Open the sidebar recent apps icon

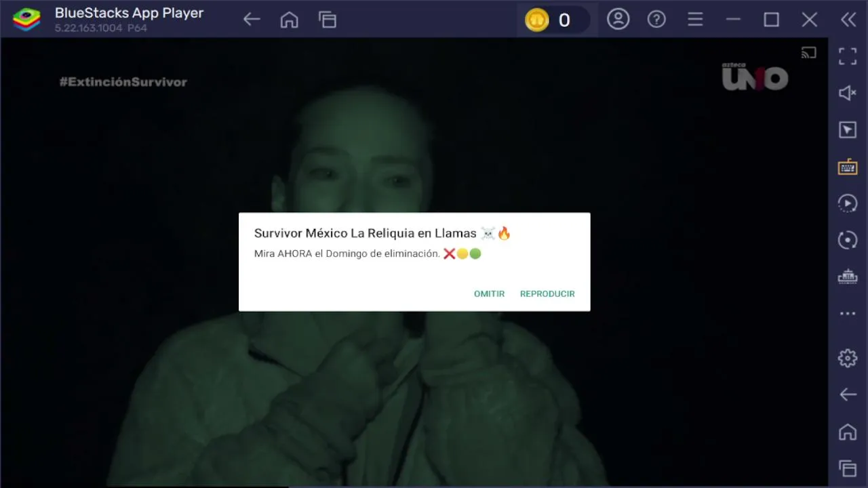pos(848,468)
